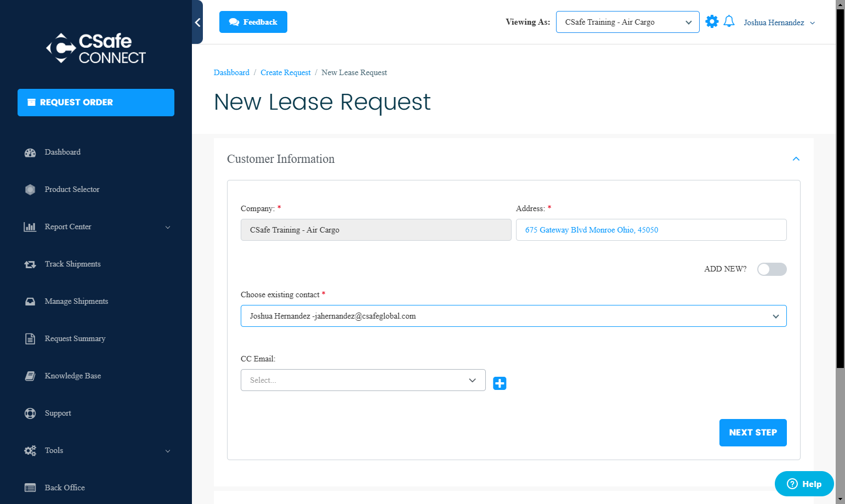Open the Help widget
This screenshot has width=845, height=504.
pyautogui.click(x=804, y=484)
